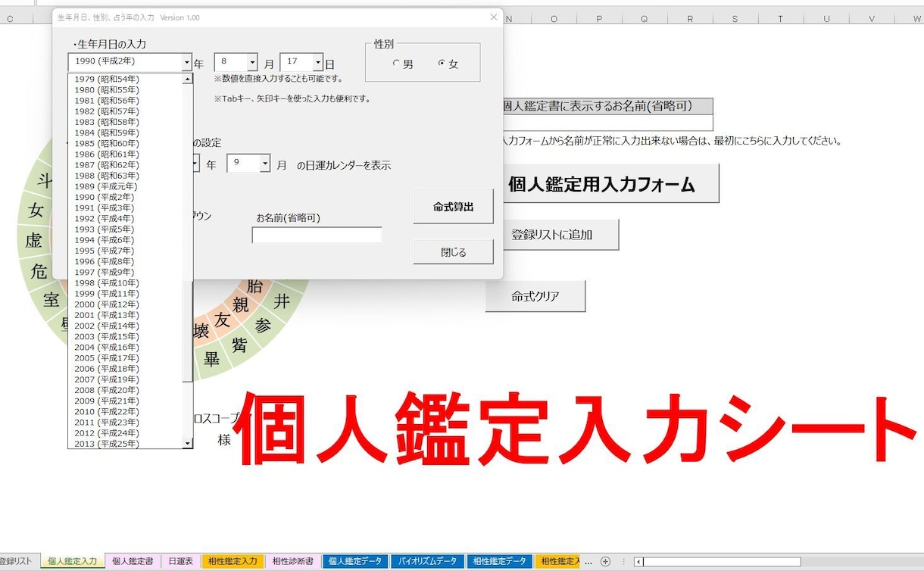Viewport: 924px width, 571px height.
Task: Click the お名前(省略可) input field in the dialog
Action: pos(317,236)
